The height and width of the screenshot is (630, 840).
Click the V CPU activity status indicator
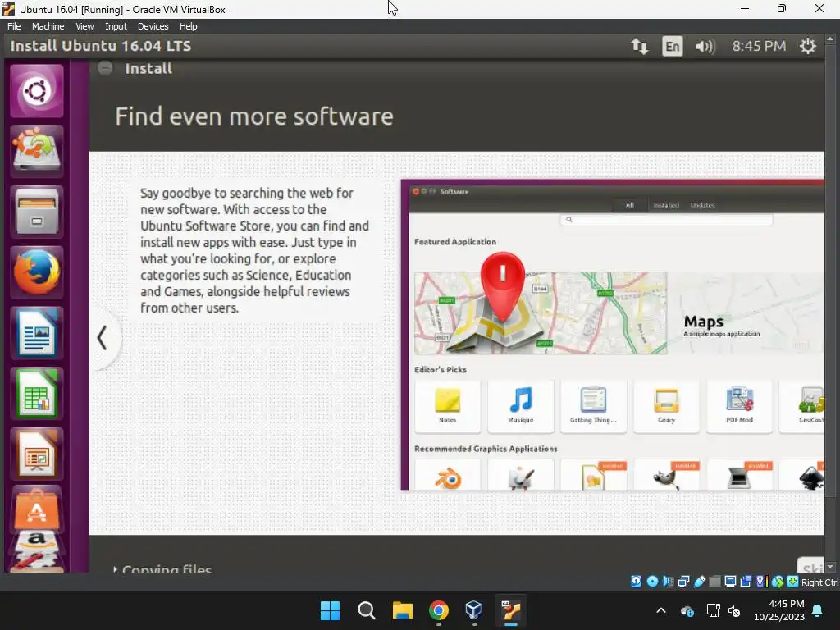click(x=762, y=582)
